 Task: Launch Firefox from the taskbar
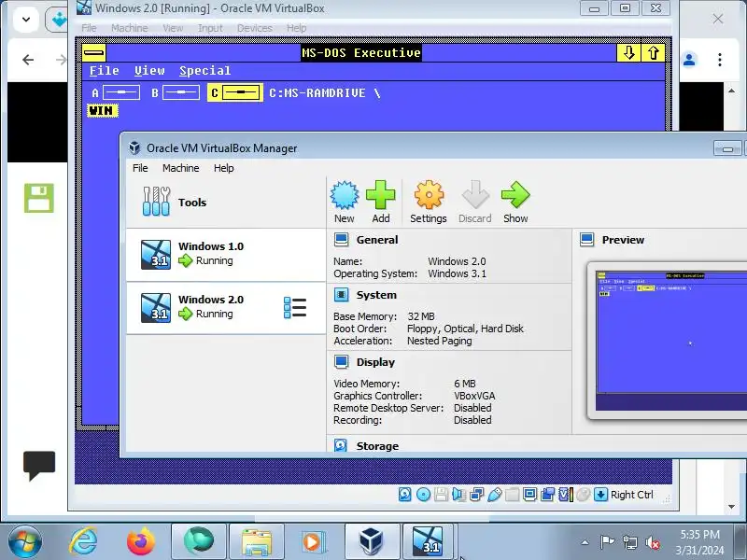tap(141, 542)
